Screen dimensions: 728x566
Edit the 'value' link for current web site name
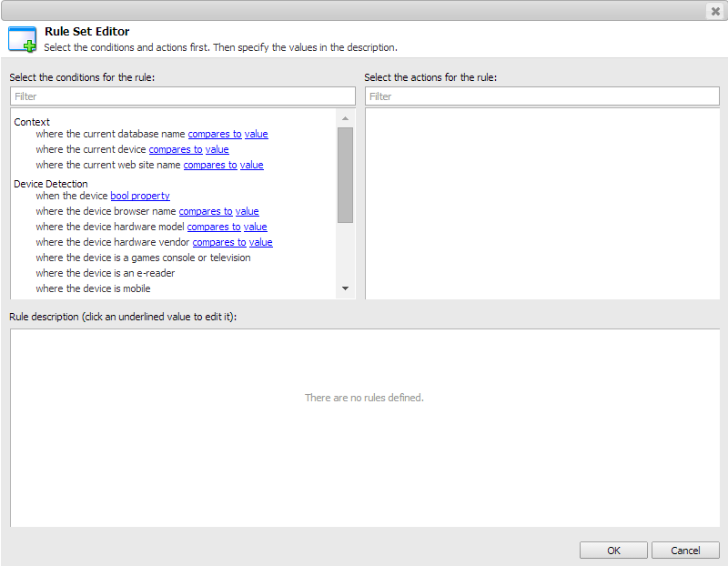click(x=251, y=165)
